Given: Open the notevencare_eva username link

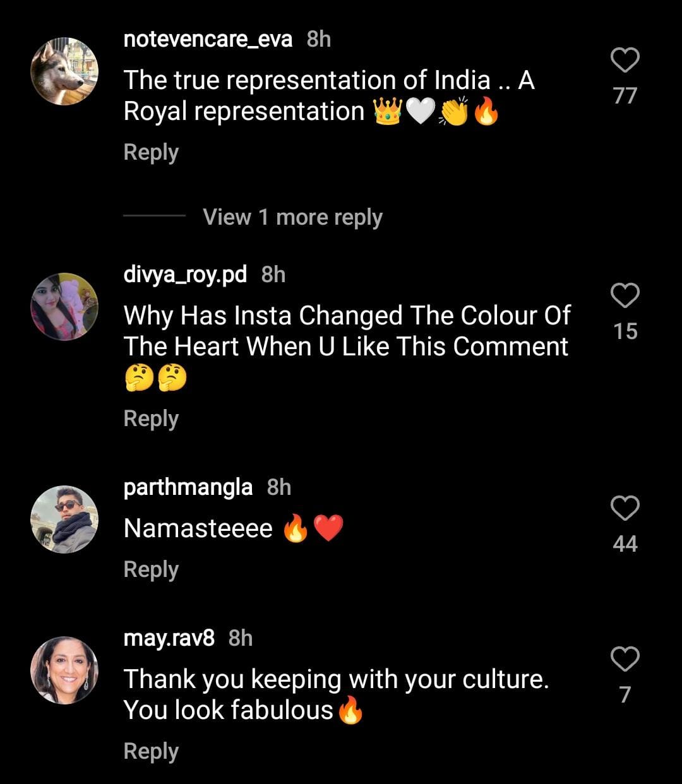Looking at the screenshot, I should (208, 39).
